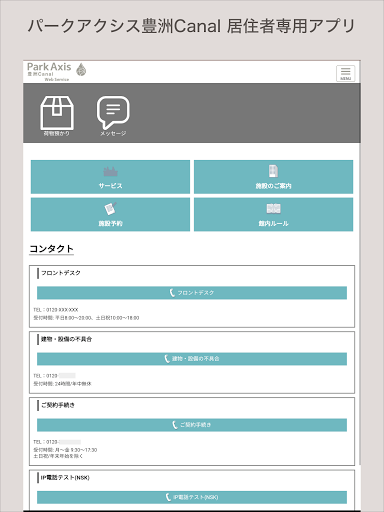Click the phone icon in the IP電話テスト(NSK) button
The image size is (384, 512).
pos(168,497)
